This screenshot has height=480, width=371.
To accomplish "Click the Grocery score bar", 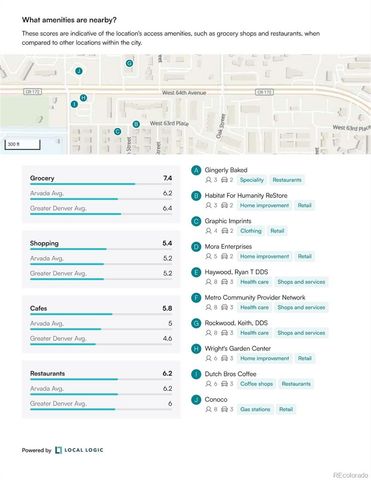I will [101, 184].
